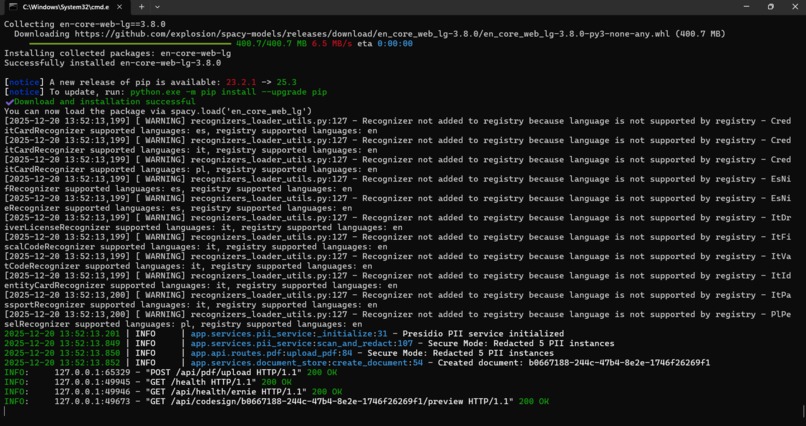Click "itCardRecognizer supported languages: it" line
This screenshot has width=806, height=426.
191,151
